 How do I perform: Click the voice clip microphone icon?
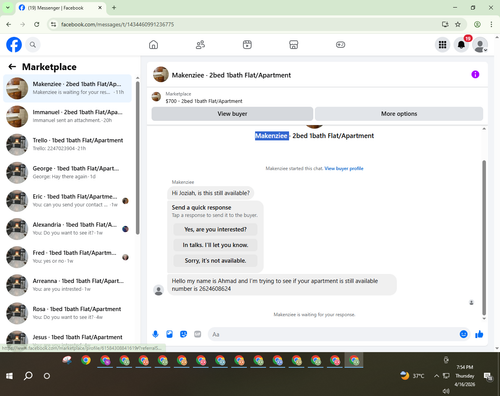coord(155,334)
